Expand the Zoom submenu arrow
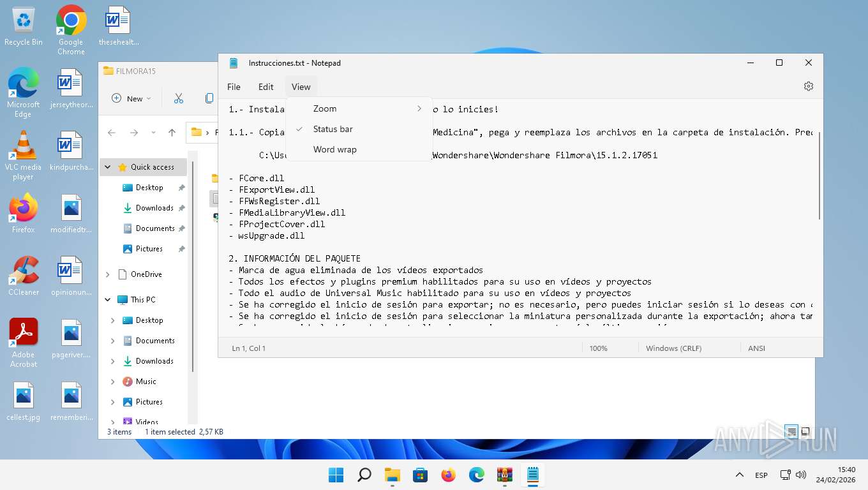The width and height of the screenshot is (868, 490). [x=419, y=108]
